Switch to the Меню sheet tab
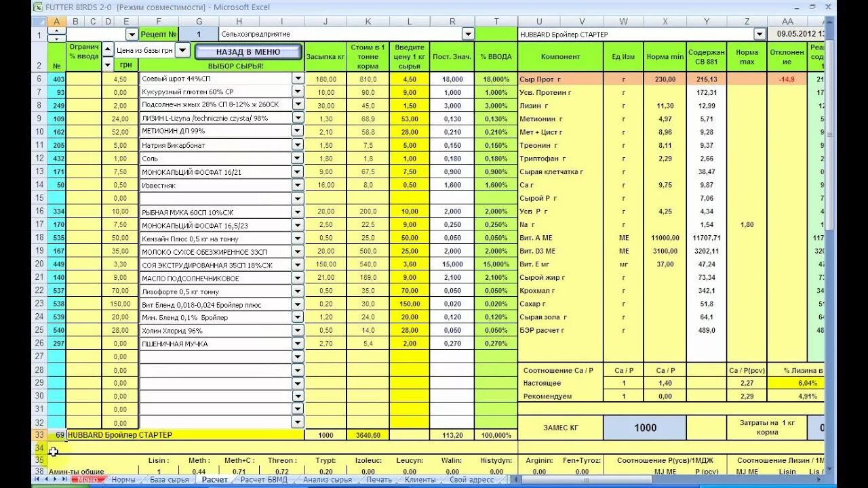Image resolution: width=868 pixels, height=488 pixels. (87, 479)
